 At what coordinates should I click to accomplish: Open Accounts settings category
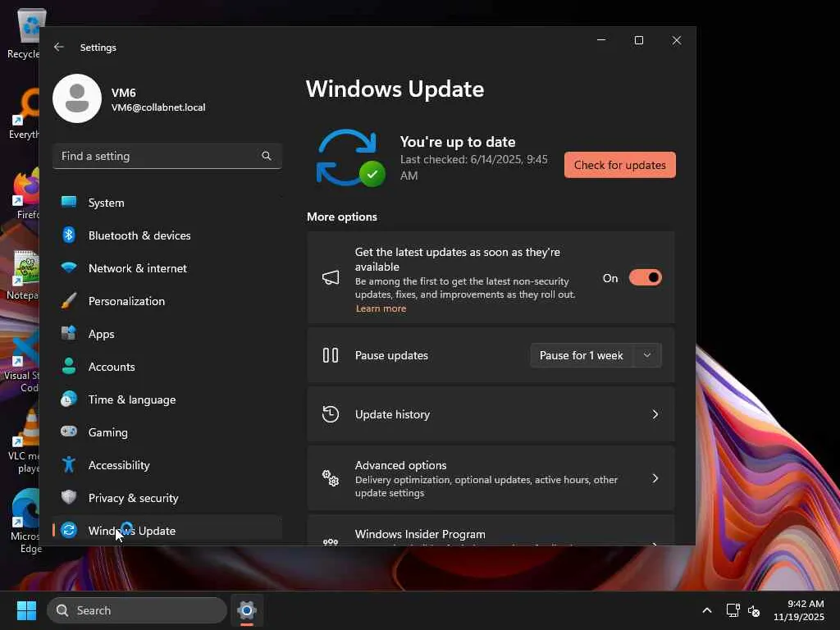coord(167,367)
